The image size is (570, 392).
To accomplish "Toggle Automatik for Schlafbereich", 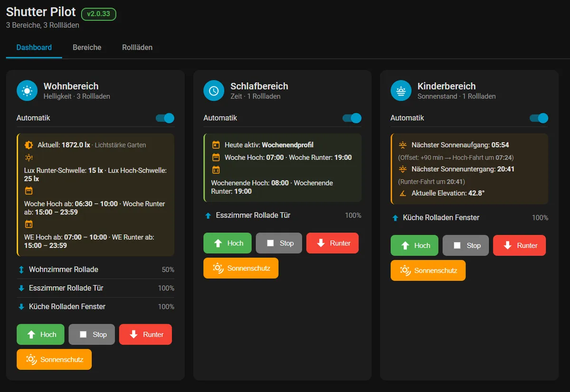I will click(352, 118).
